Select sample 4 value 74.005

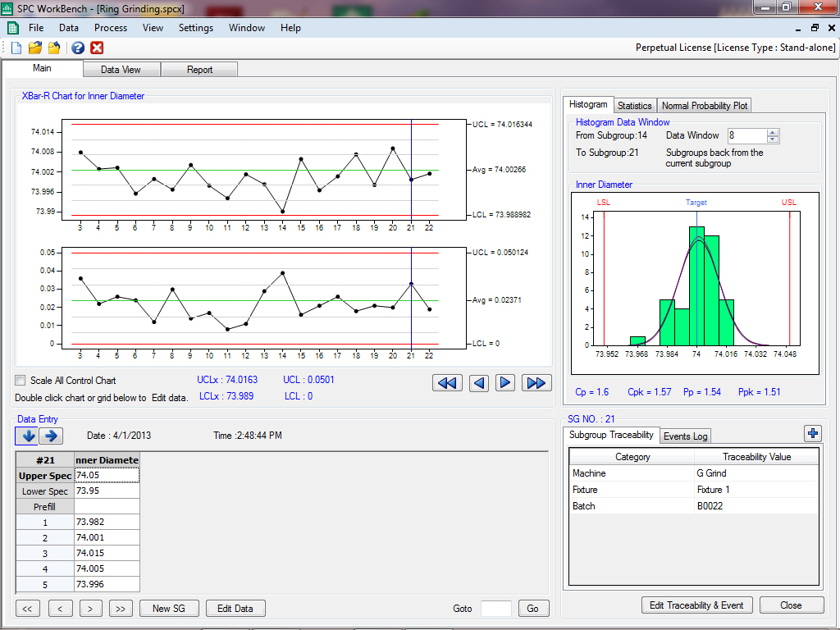click(x=107, y=568)
